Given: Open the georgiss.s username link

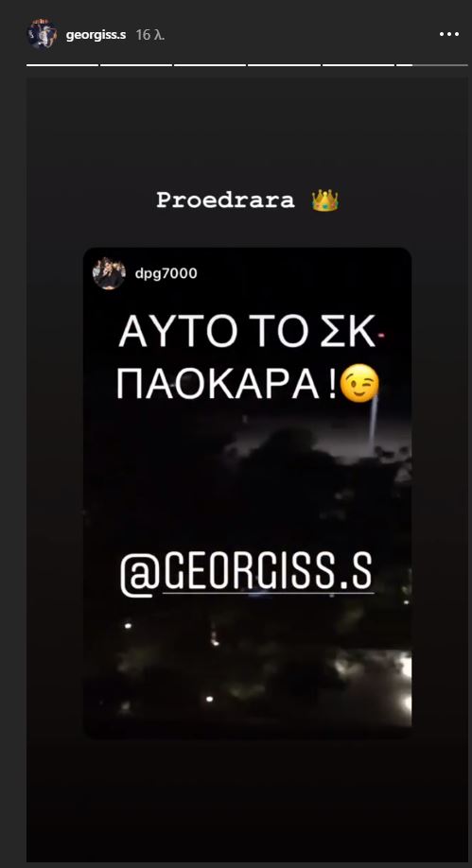Looking at the screenshot, I should 96,35.
